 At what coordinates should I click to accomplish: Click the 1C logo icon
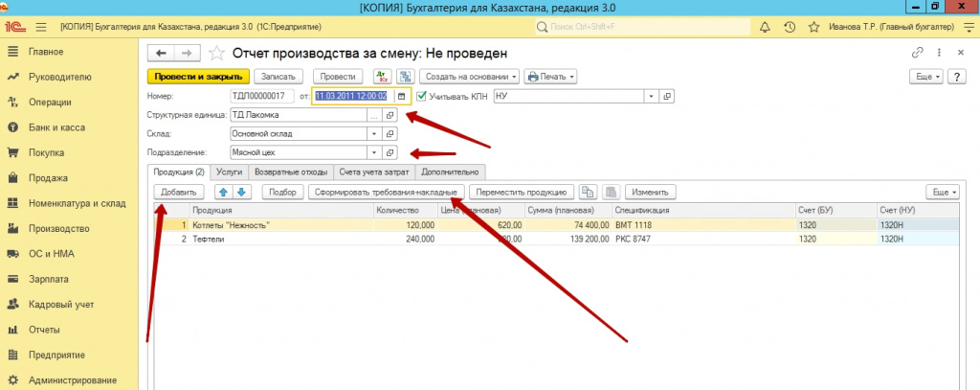click(15, 27)
